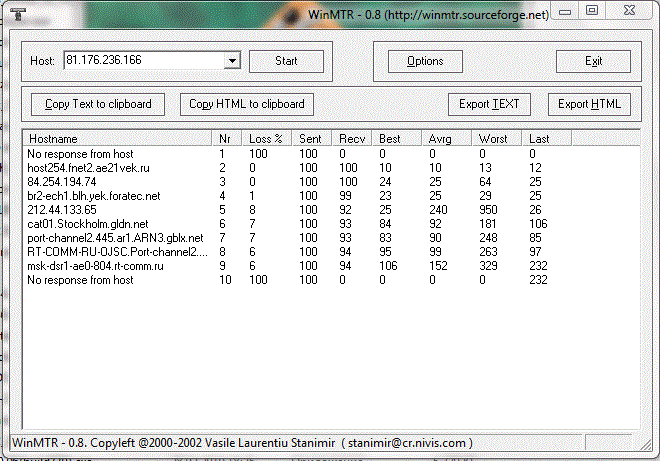The image size is (660, 461).
Task: Click the Last column header
Action: (x=546, y=139)
